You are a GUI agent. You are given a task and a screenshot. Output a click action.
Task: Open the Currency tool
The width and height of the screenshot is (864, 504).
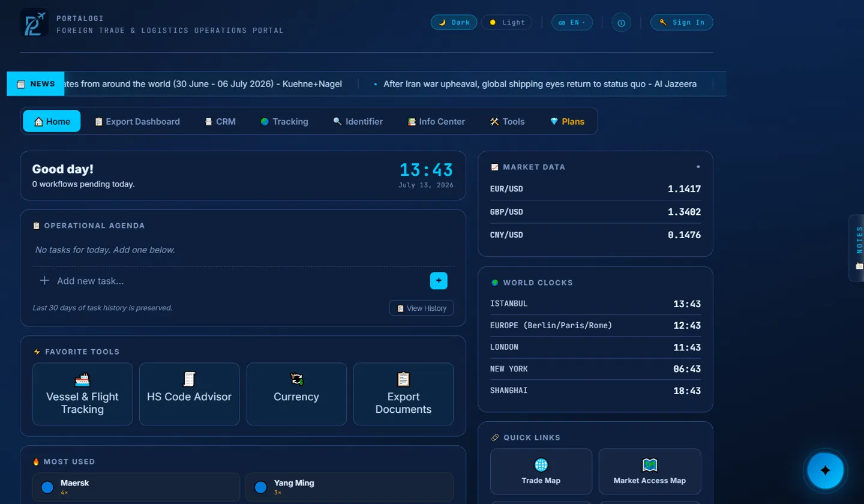[x=296, y=394]
